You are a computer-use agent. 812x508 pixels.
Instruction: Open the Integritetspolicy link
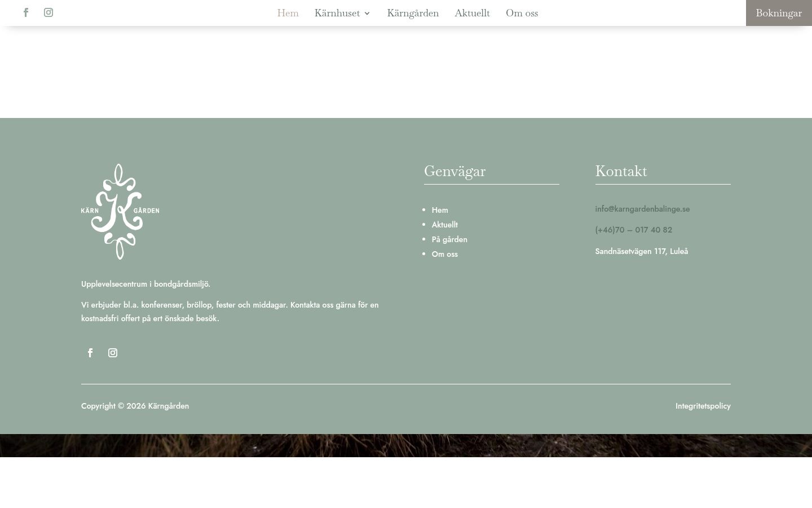703,406
